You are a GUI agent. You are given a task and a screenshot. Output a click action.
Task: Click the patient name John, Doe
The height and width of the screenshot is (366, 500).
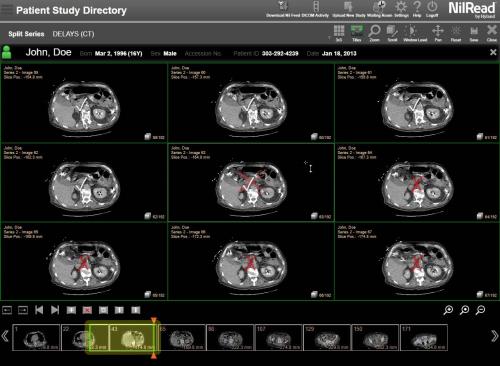[x=48, y=52]
